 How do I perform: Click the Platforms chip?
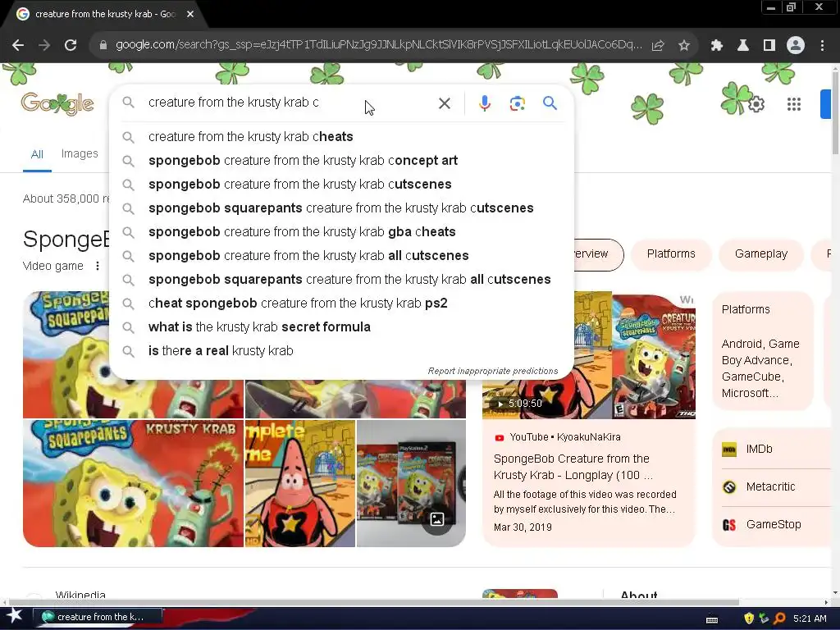tap(671, 254)
